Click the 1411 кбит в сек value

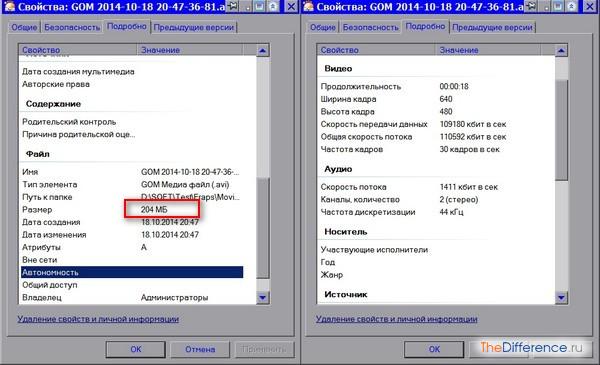pyautogui.click(x=469, y=187)
